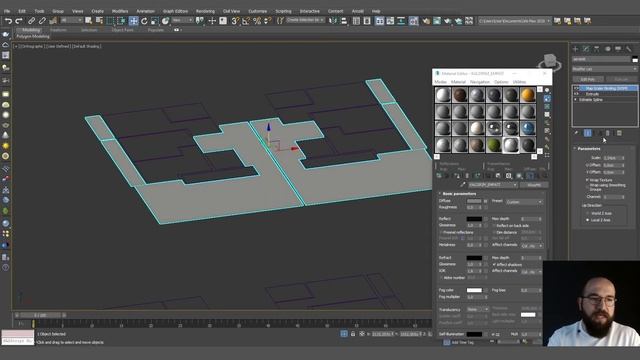Click the material eyedropper pick icon
640x360 pixels.
click(x=462, y=185)
